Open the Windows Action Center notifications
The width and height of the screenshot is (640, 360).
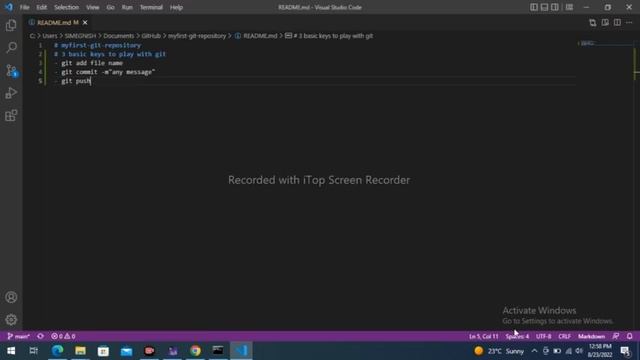tap(625, 351)
